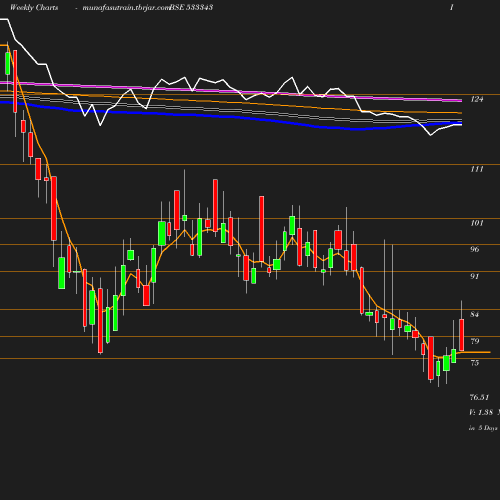Select the "BSE 533343" symbol label
The image size is (500, 500).
pyautogui.click(x=191, y=7)
